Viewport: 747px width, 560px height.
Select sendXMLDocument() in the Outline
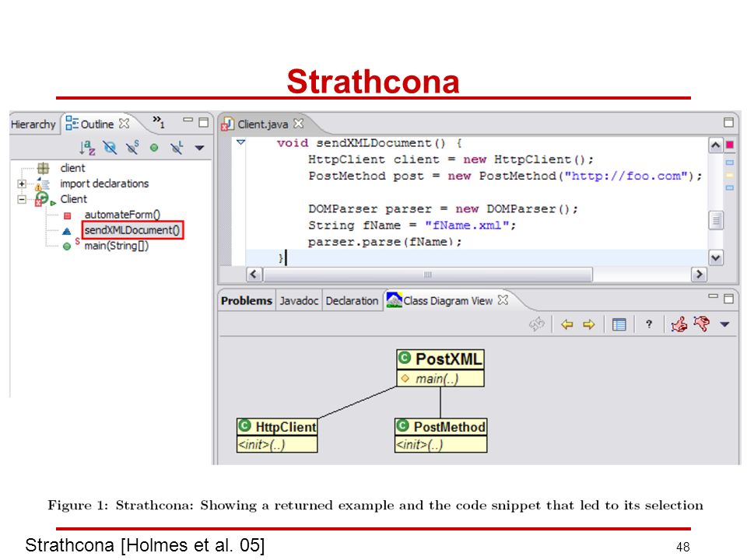[132, 230]
